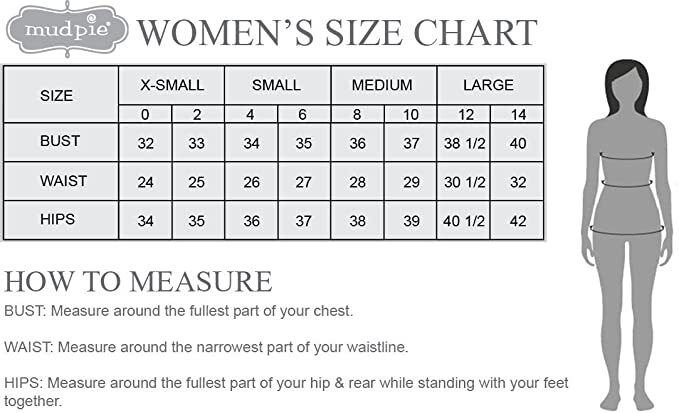Select the LARGE column header
The height and width of the screenshot is (413, 679).
coord(490,85)
